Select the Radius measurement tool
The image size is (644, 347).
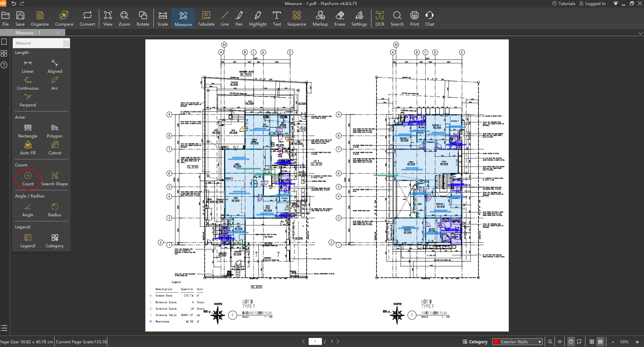click(x=55, y=210)
